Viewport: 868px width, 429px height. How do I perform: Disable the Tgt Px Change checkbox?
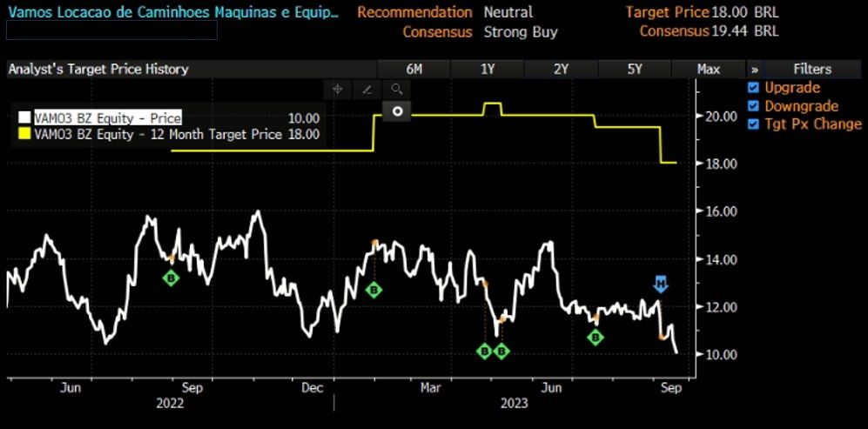point(753,124)
